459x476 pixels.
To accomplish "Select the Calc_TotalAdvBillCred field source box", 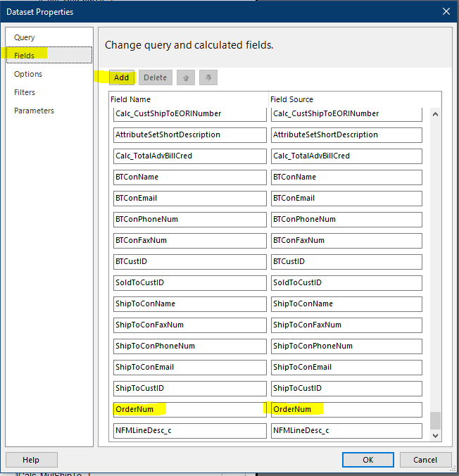I will (x=346, y=156).
